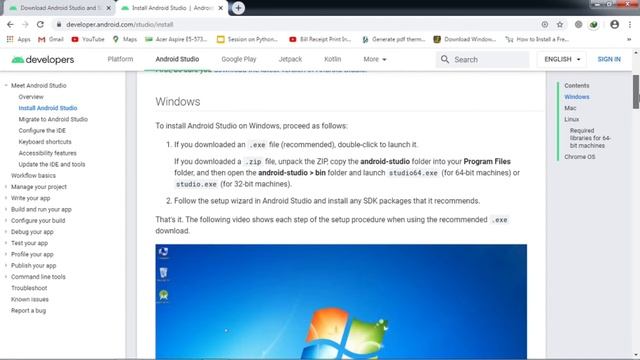Open Keyboard shortcuts sidebar link

coord(45,142)
